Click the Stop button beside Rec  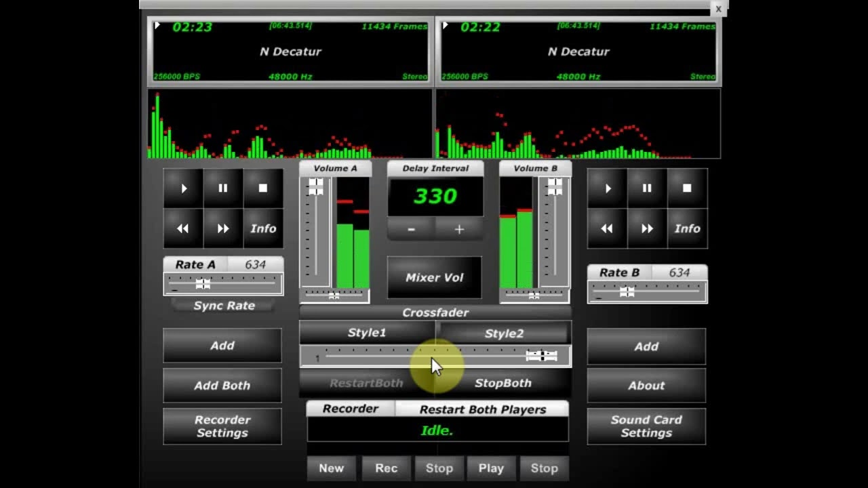click(x=439, y=468)
